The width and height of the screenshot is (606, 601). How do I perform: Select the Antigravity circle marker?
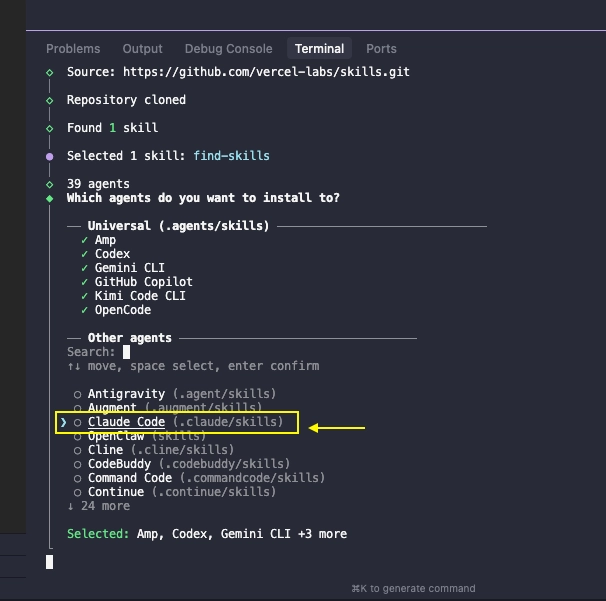(x=78, y=394)
